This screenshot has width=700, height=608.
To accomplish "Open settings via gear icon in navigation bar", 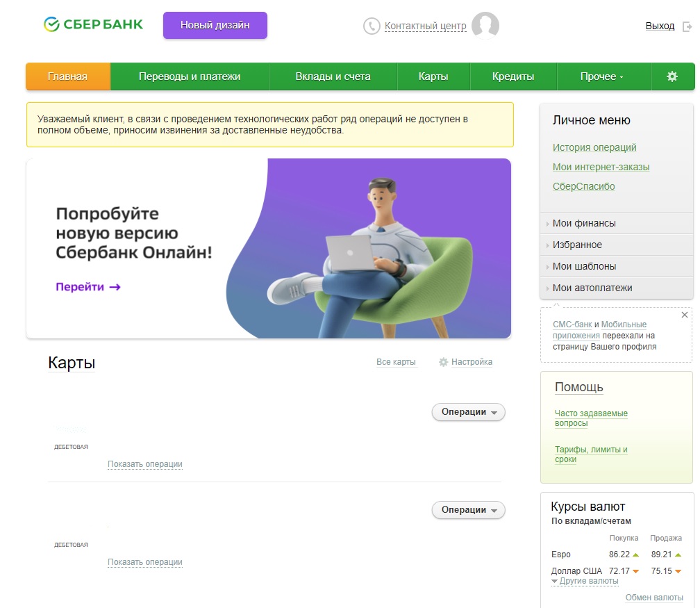I will point(672,76).
